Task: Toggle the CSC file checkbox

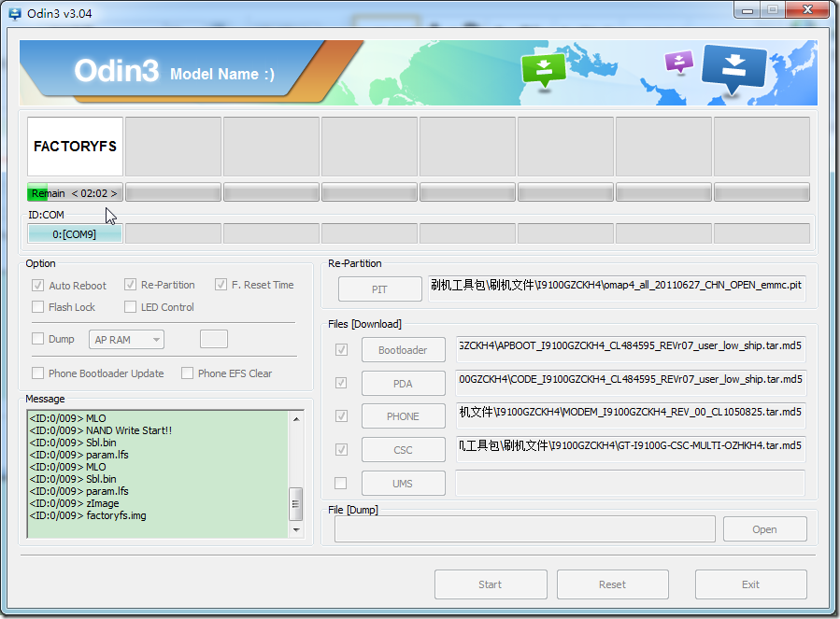Action: pyautogui.click(x=341, y=450)
